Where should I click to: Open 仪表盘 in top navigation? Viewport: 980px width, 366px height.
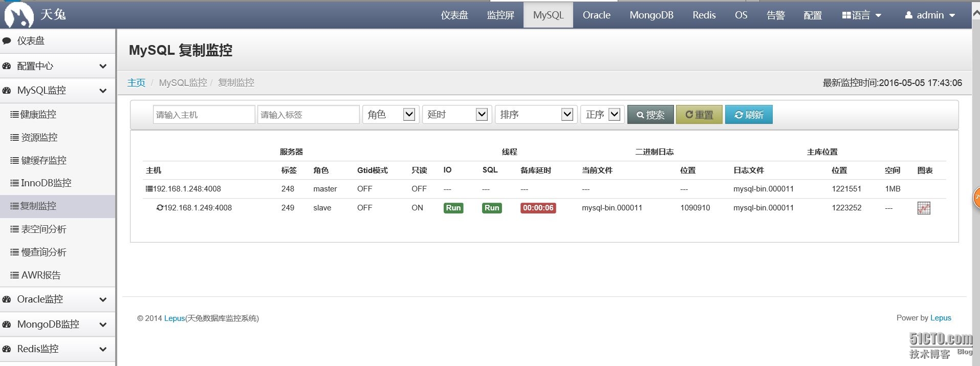(x=454, y=15)
